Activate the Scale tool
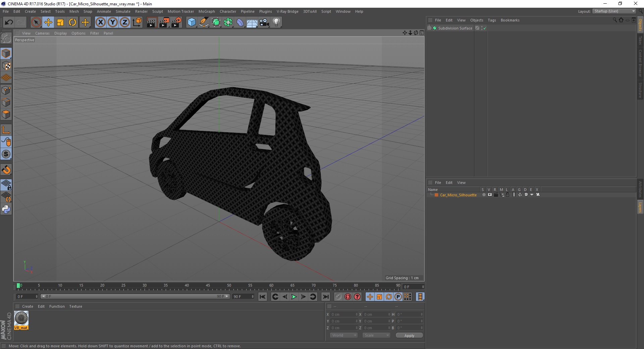The height and width of the screenshot is (349, 644). click(60, 22)
